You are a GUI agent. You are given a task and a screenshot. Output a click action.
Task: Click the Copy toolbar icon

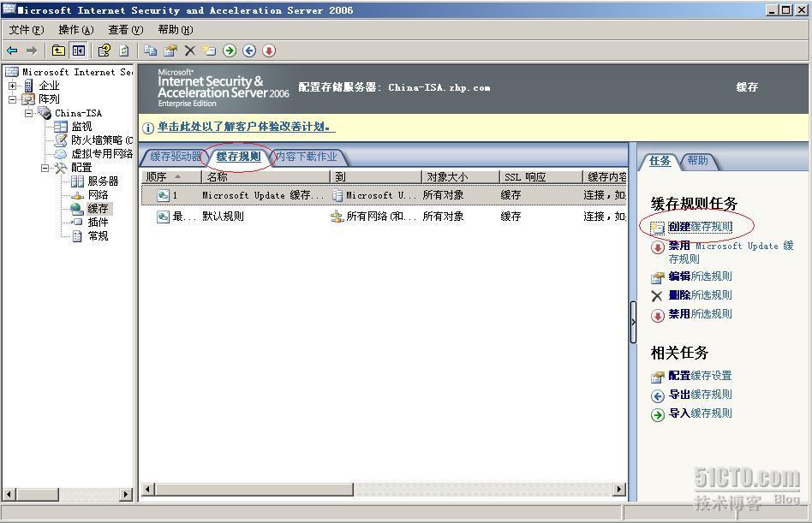(150, 51)
